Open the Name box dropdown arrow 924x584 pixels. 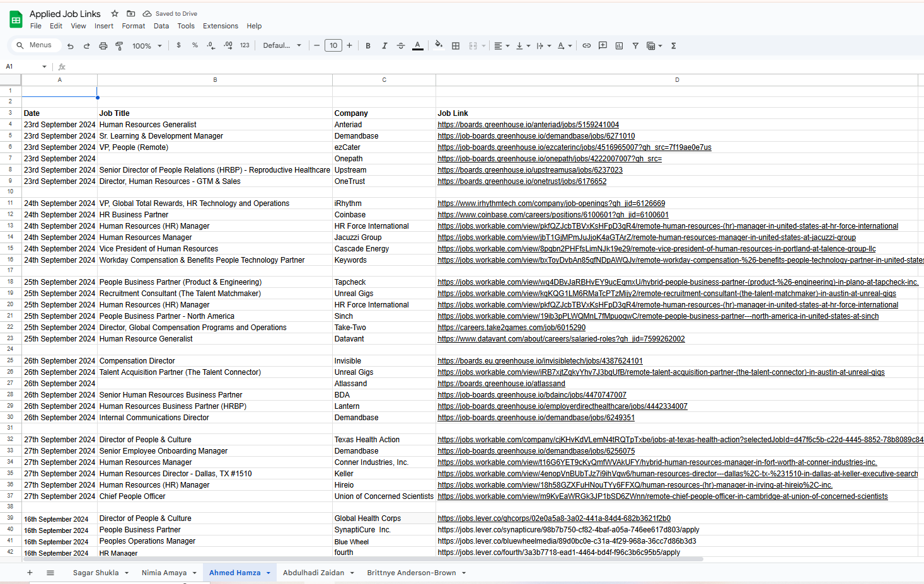pos(44,67)
